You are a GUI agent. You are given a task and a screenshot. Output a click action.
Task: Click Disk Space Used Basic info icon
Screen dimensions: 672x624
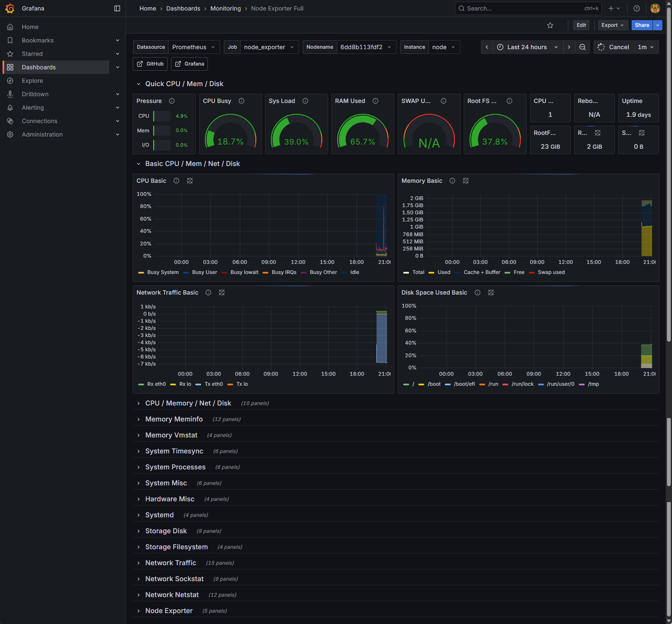(478, 292)
